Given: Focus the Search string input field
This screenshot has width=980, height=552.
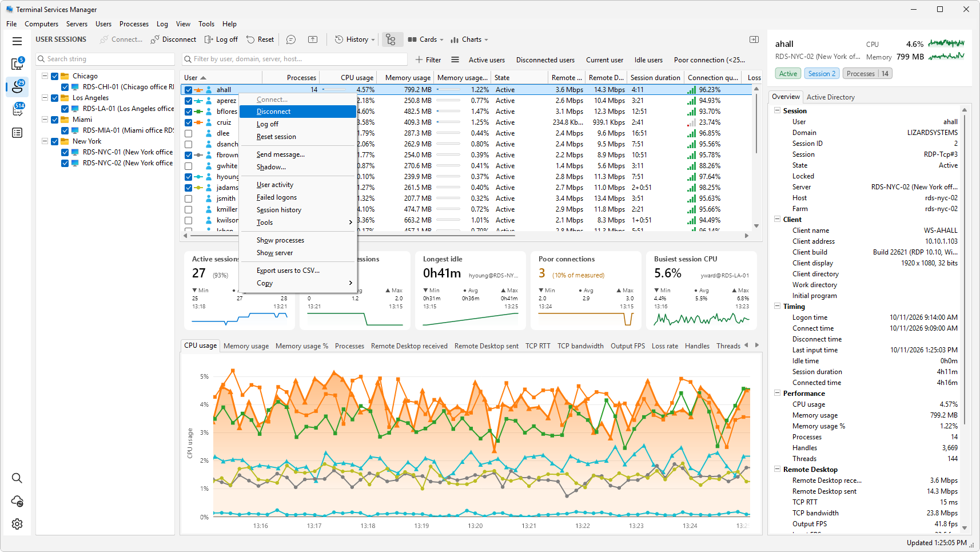Looking at the screenshot, I should (x=105, y=59).
